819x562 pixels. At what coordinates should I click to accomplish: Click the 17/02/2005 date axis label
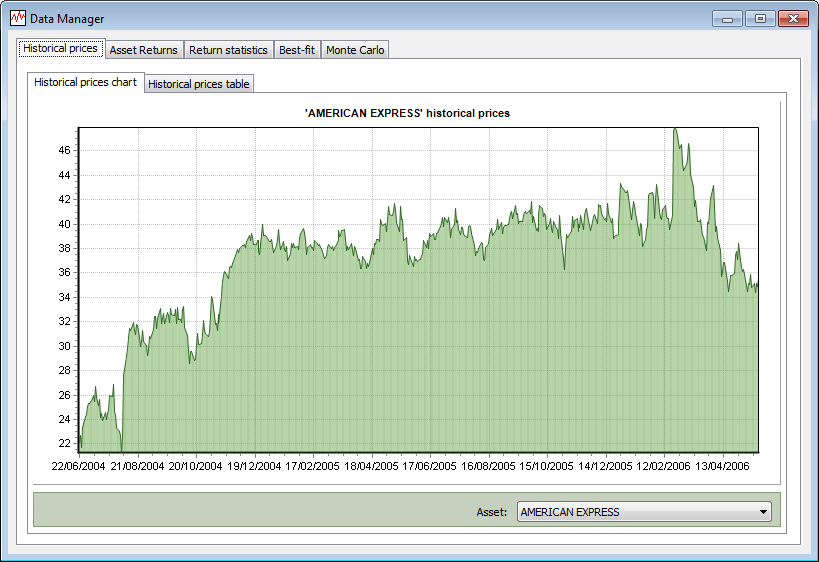click(312, 466)
